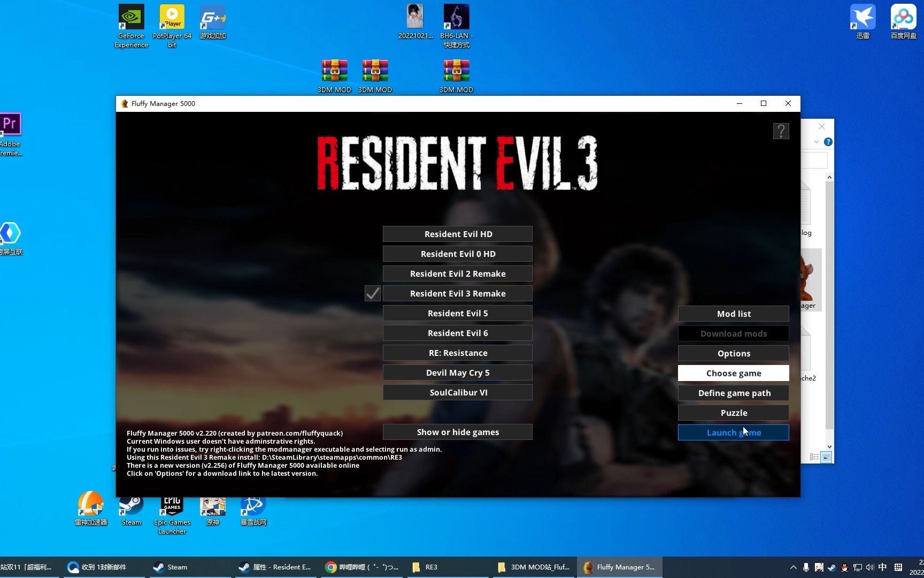Viewport: 924px width, 578px height.
Task: Open GeForce Experience desktop icon
Action: pos(131,26)
